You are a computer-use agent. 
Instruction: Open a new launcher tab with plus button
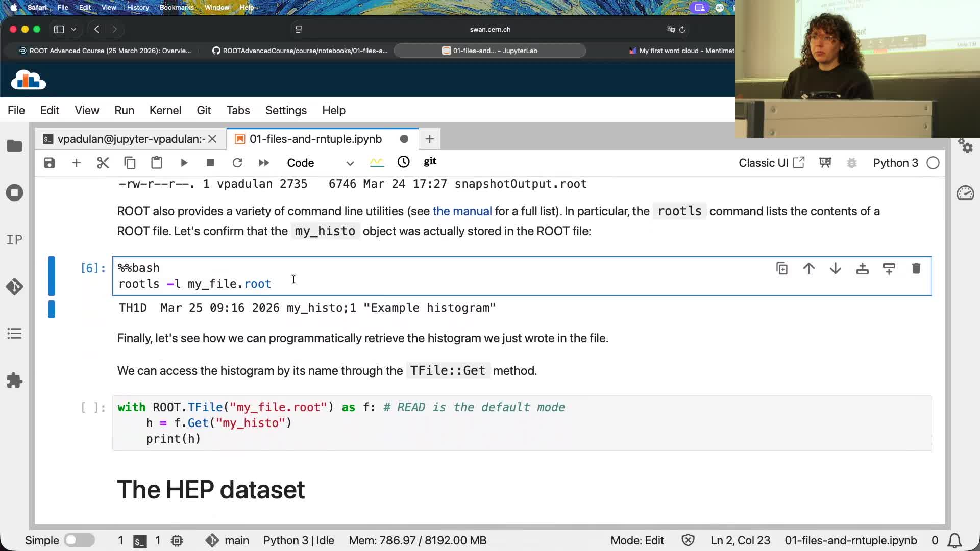pyautogui.click(x=430, y=139)
